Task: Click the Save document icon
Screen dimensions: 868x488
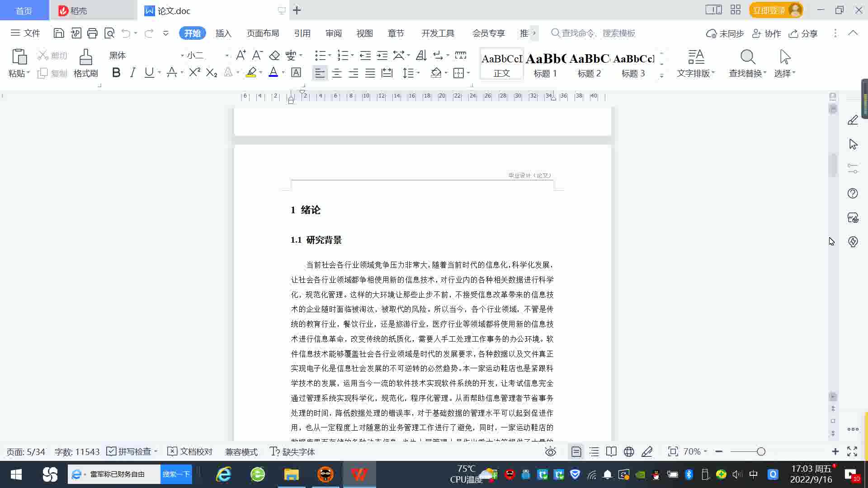Action: 58,33
